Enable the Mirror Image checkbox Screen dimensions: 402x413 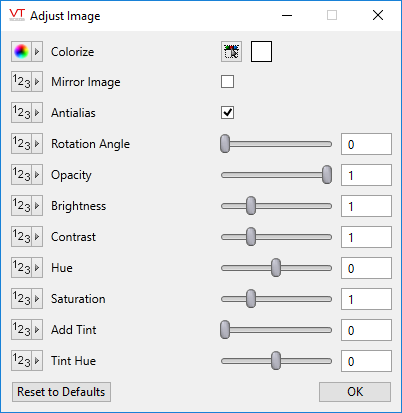click(227, 82)
